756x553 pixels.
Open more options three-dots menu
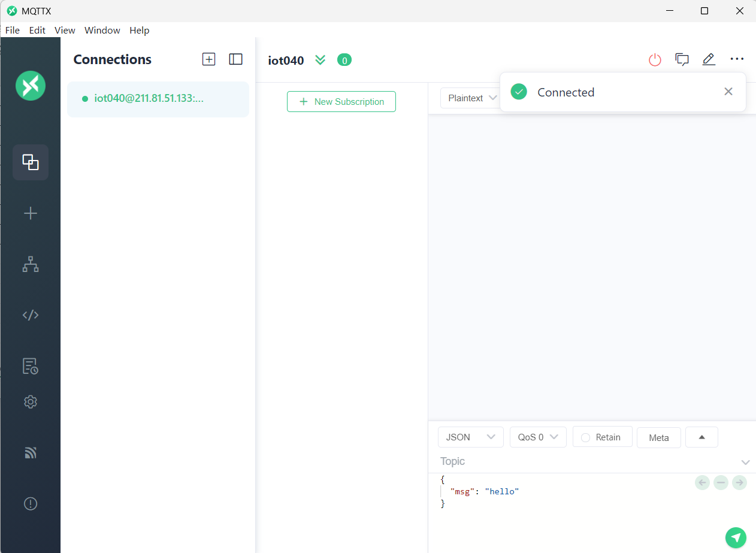737,59
